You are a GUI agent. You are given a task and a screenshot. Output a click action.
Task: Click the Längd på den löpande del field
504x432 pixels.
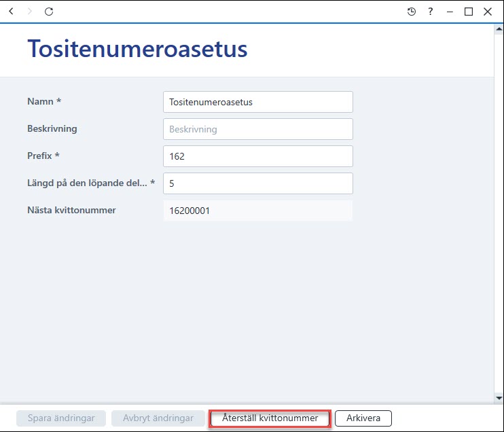click(258, 183)
